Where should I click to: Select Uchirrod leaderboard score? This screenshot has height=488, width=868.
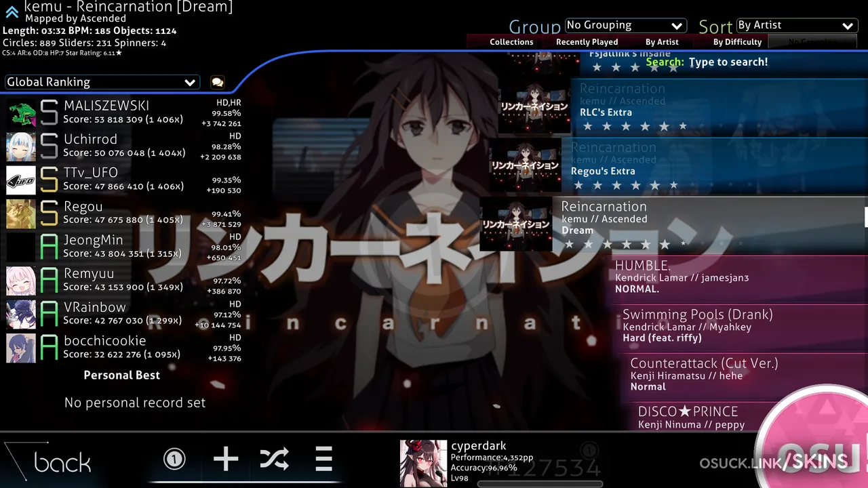coord(124,146)
